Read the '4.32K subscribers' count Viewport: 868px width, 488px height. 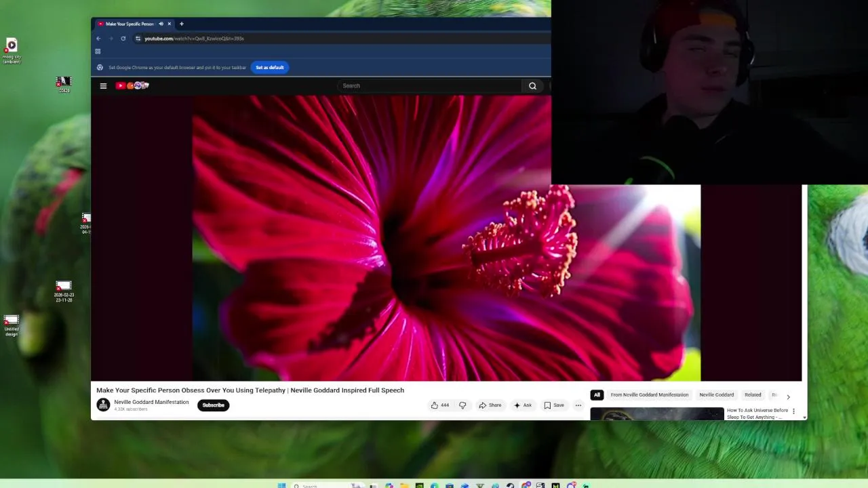tap(130, 409)
